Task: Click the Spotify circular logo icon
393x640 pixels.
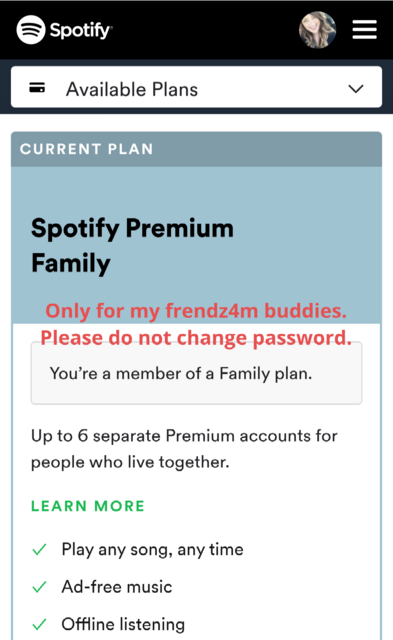Action: point(31,30)
